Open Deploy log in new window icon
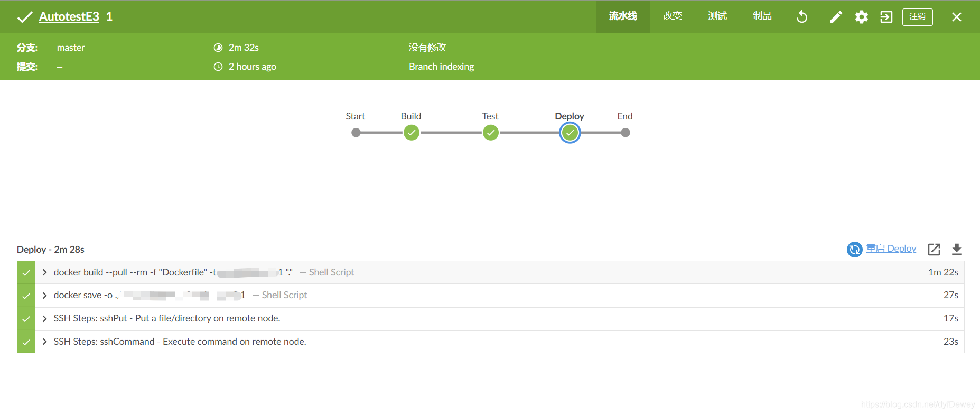980x414 pixels. [934, 249]
